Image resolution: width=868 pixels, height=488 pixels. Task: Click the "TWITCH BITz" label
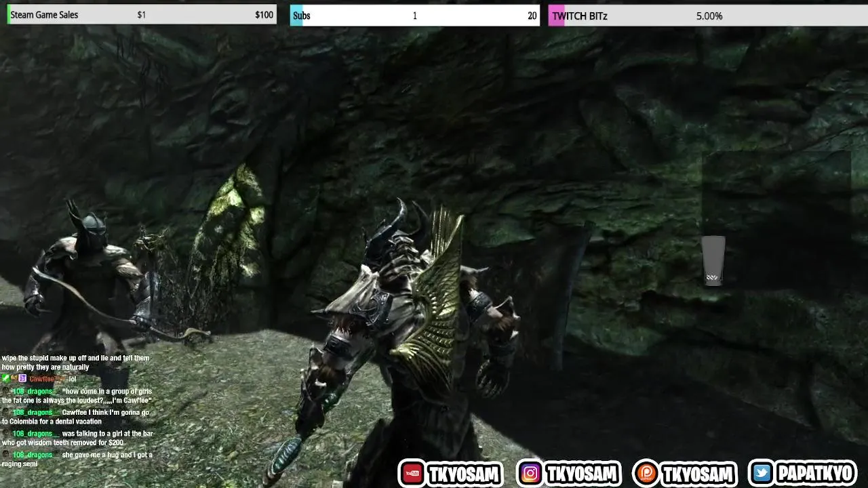click(580, 16)
